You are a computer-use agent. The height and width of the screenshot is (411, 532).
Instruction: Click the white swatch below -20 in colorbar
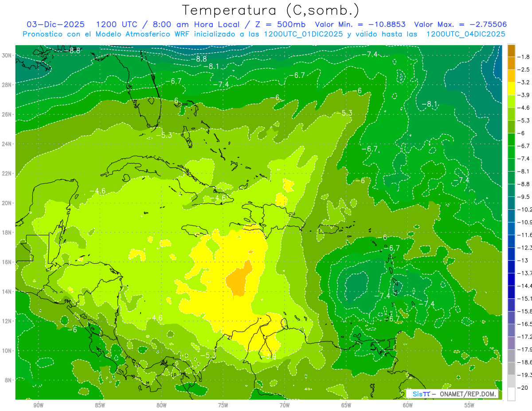(511, 394)
